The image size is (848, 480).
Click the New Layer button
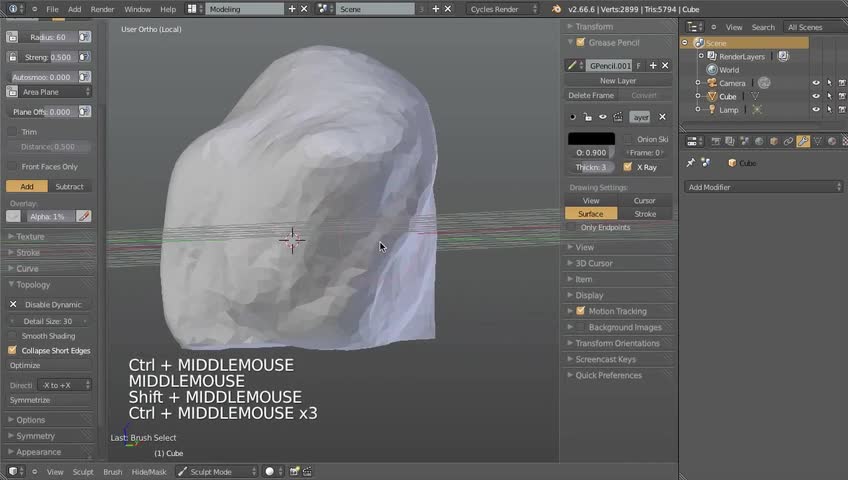(x=617, y=81)
